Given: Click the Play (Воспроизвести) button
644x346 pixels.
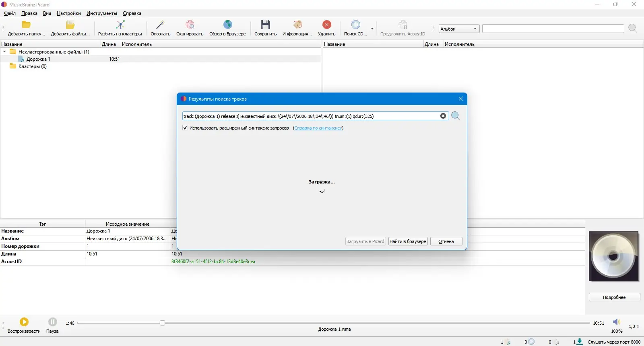Looking at the screenshot, I should pyautogui.click(x=24, y=322).
